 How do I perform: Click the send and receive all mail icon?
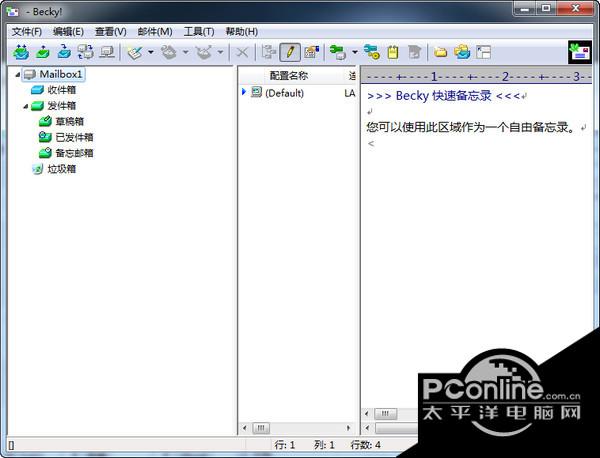pos(21,52)
